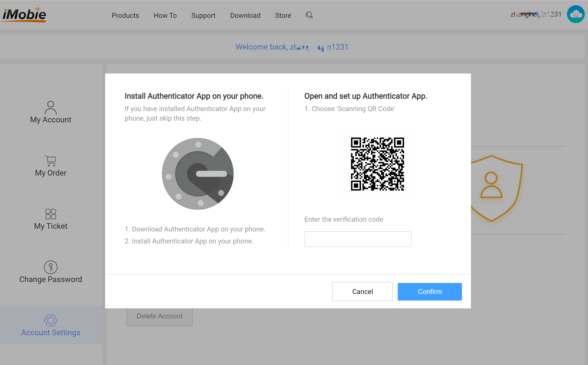Open My Ticket grid icon
588x365 pixels.
tap(51, 214)
